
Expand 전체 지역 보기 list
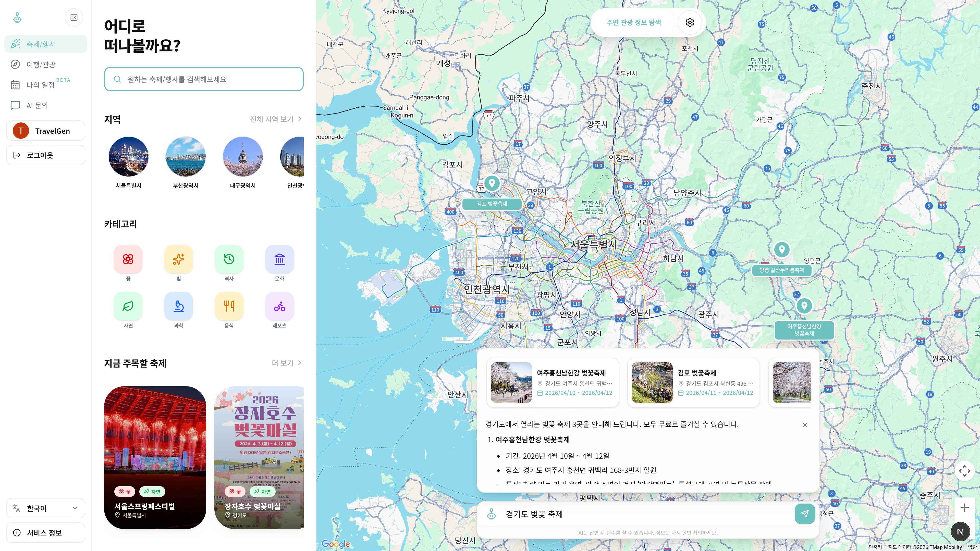275,119
